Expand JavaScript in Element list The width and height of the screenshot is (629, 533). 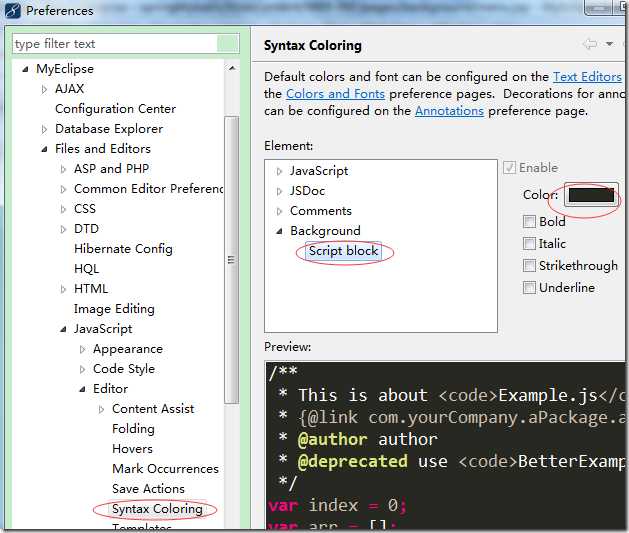279,172
